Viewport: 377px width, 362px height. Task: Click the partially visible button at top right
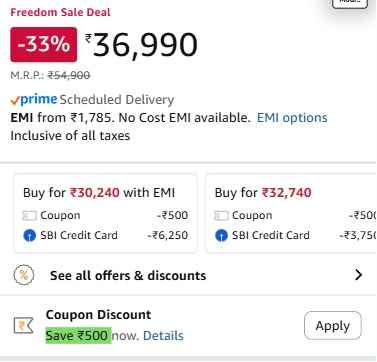(350, 3)
